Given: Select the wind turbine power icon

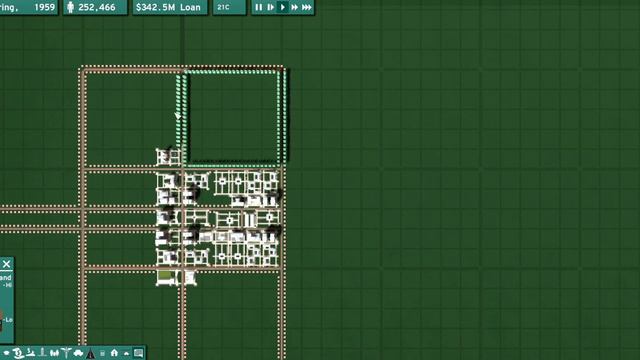Looking at the screenshot, I should point(66,353).
